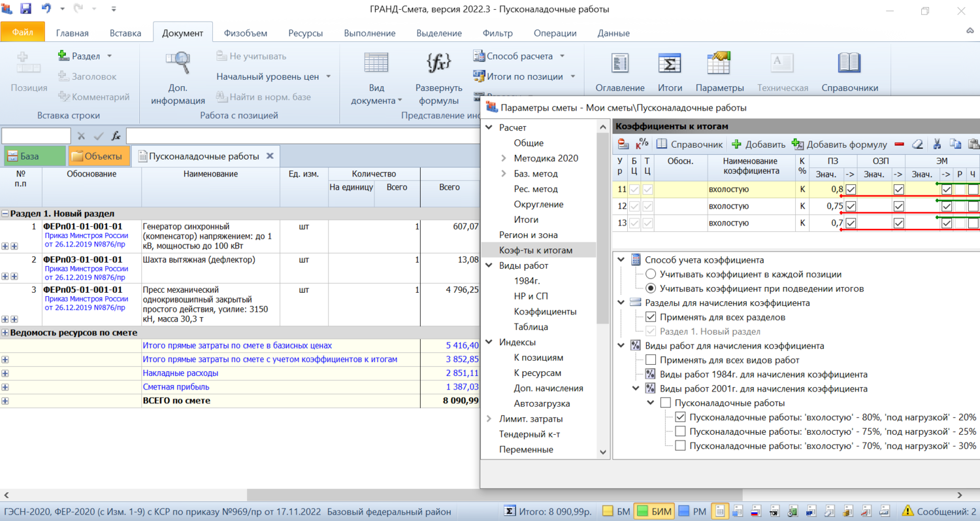Uncheck 'Применять для всех разделов'
980x521 pixels.
pyautogui.click(x=651, y=318)
